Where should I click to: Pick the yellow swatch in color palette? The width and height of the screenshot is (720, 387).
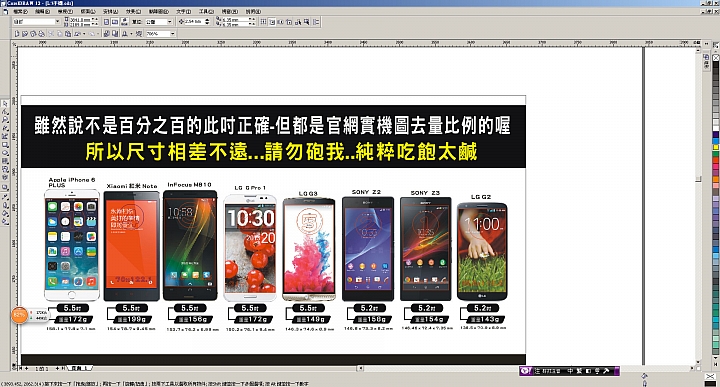716,147
